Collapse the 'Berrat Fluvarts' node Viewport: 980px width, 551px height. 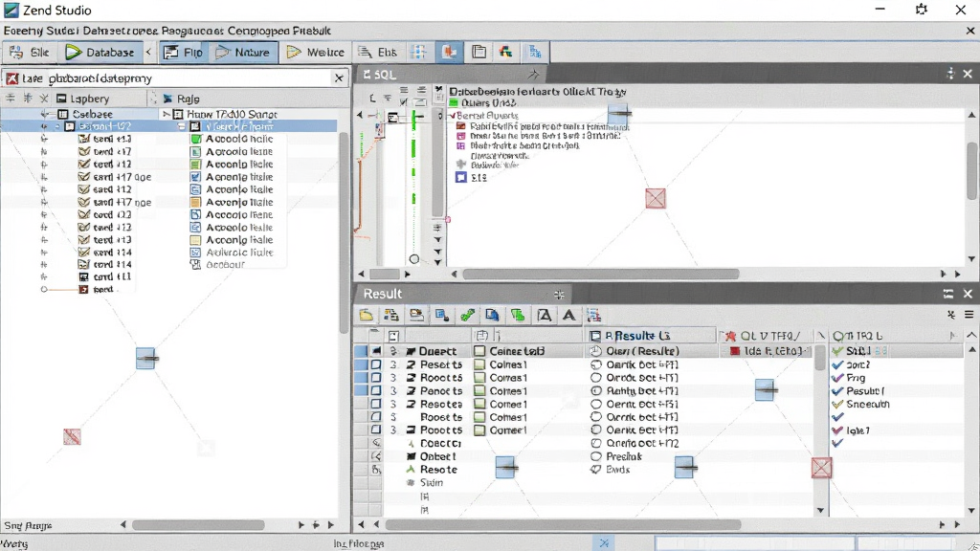tap(453, 116)
